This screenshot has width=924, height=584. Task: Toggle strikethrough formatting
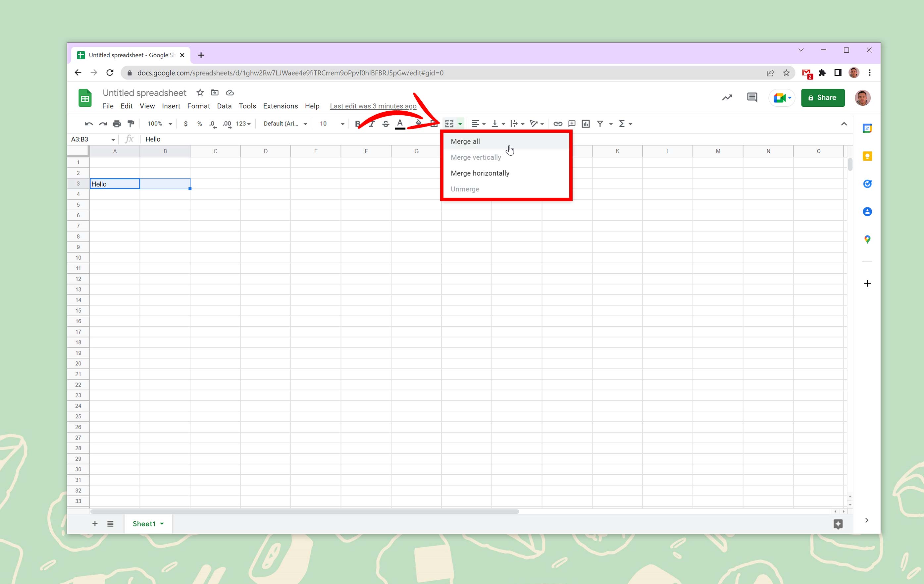[385, 124]
